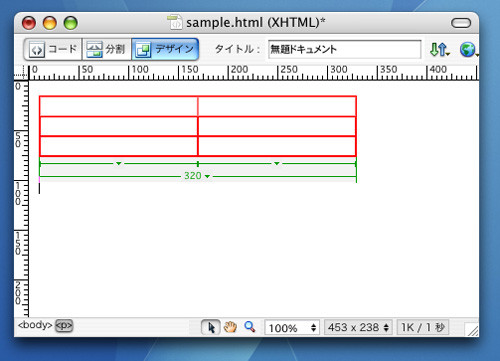Click inside the top-left table cell
The image size is (500, 361).
click(119, 106)
